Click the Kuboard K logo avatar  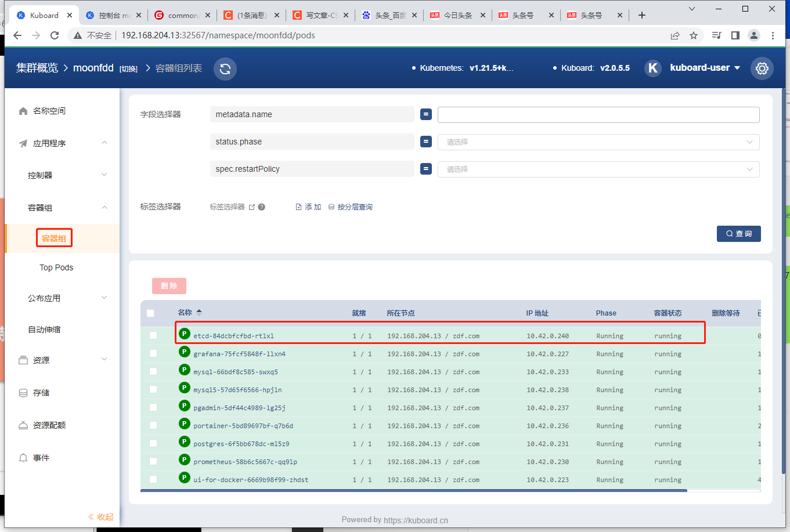tap(653, 68)
